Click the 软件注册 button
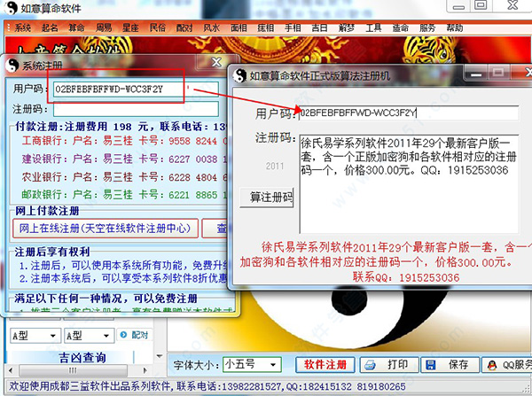This screenshot has height=396, width=532. coord(325,365)
